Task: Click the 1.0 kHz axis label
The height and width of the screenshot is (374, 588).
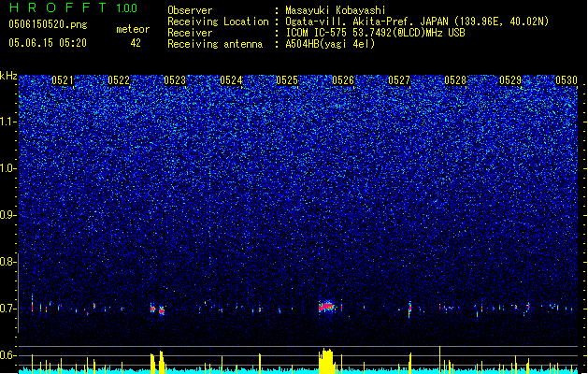Action: pyautogui.click(x=8, y=168)
